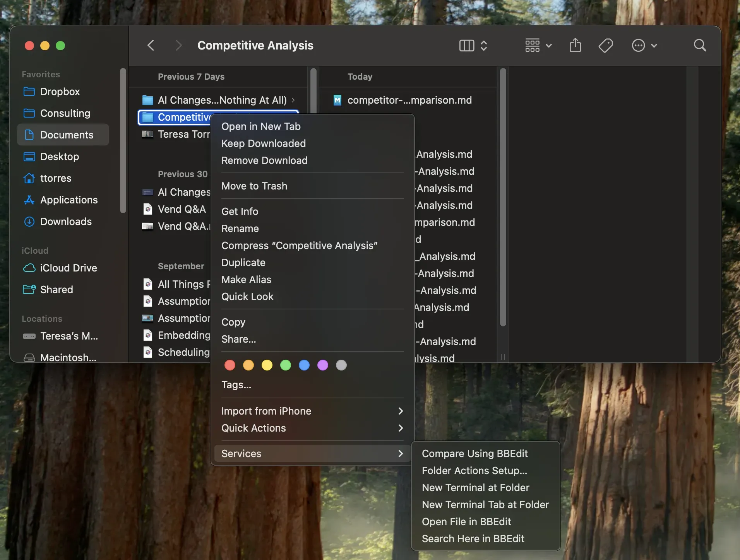Open competitor-comparison.md in Today section

coord(409,100)
